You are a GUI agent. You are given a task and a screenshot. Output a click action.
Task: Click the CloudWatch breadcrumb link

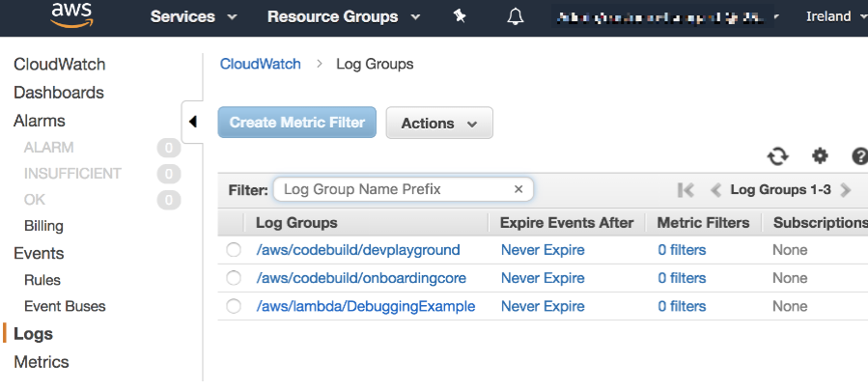pyautogui.click(x=260, y=64)
